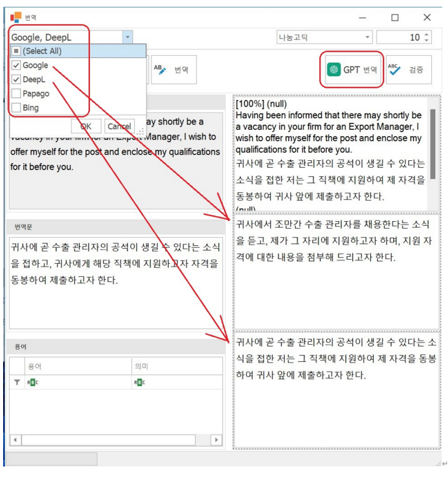Screen dimensions: 448x477
Task: Close the 번역 window
Action: click(427, 18)
